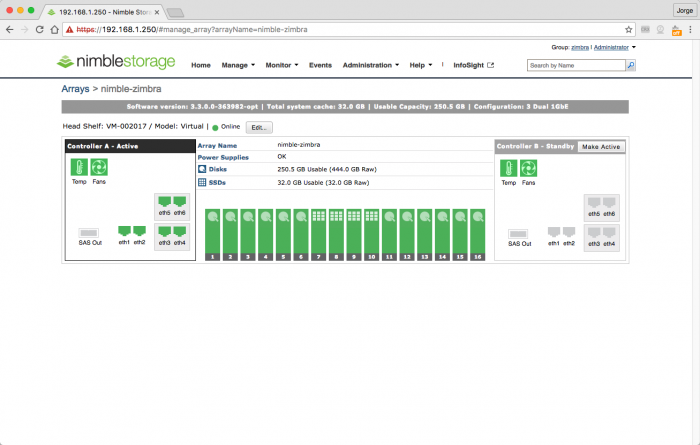This screenshot has width=700, height=445.
Task: Open InfoSight external link
Action: 473,65
